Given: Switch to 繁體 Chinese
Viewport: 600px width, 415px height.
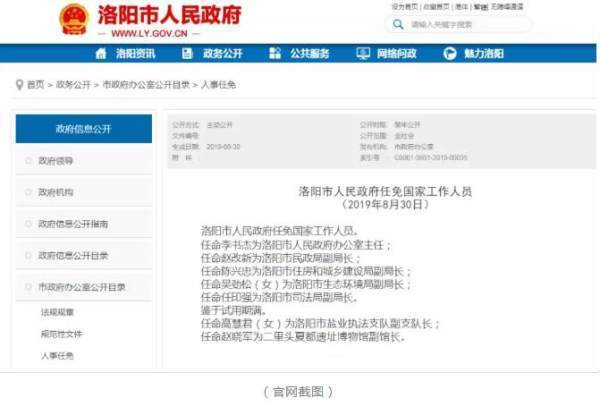Looking at the screenshot, I should pyautogui.click(x=481, y=7).
